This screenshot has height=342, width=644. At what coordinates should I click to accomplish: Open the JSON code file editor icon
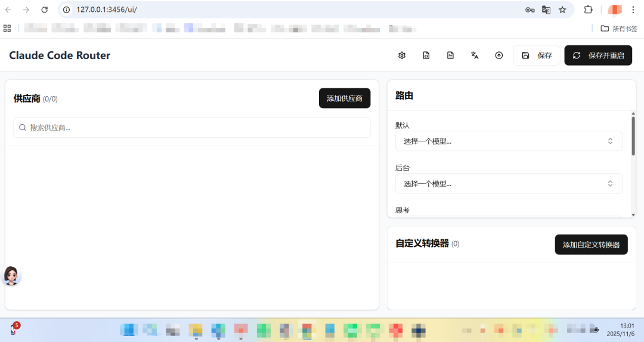[426, 56]
